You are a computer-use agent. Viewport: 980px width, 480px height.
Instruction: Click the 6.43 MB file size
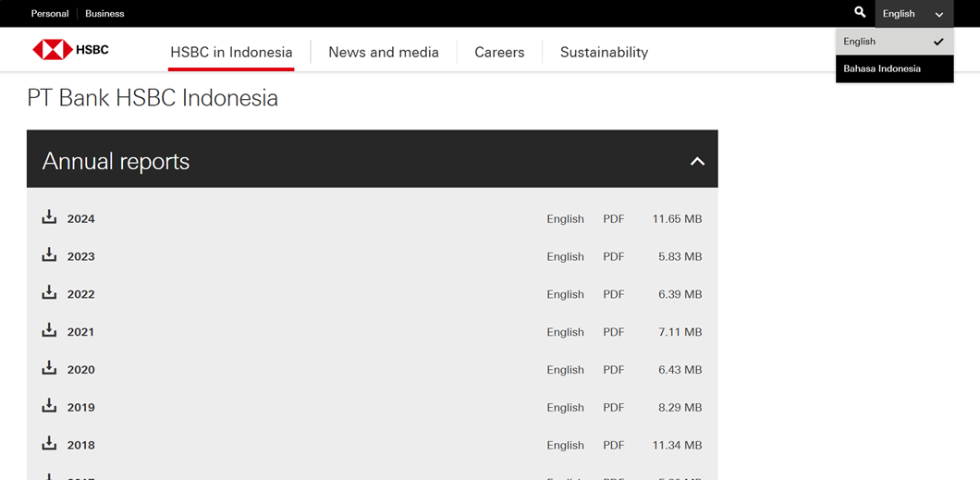[x=680, y=370]
